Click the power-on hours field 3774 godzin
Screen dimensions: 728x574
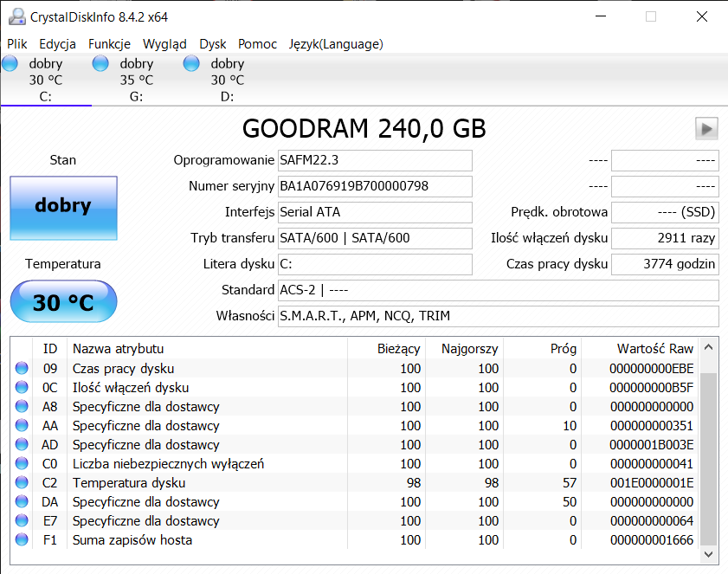pos(665,264)
